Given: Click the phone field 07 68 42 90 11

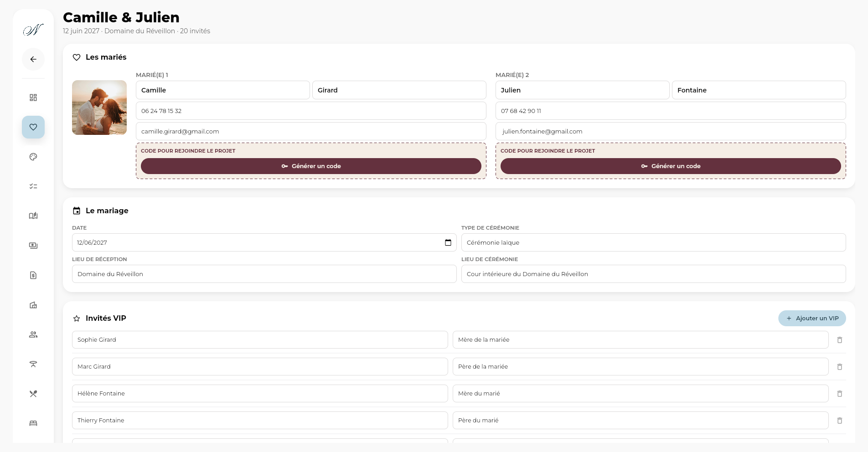Looking at the screenshot, I should point(671,111).
